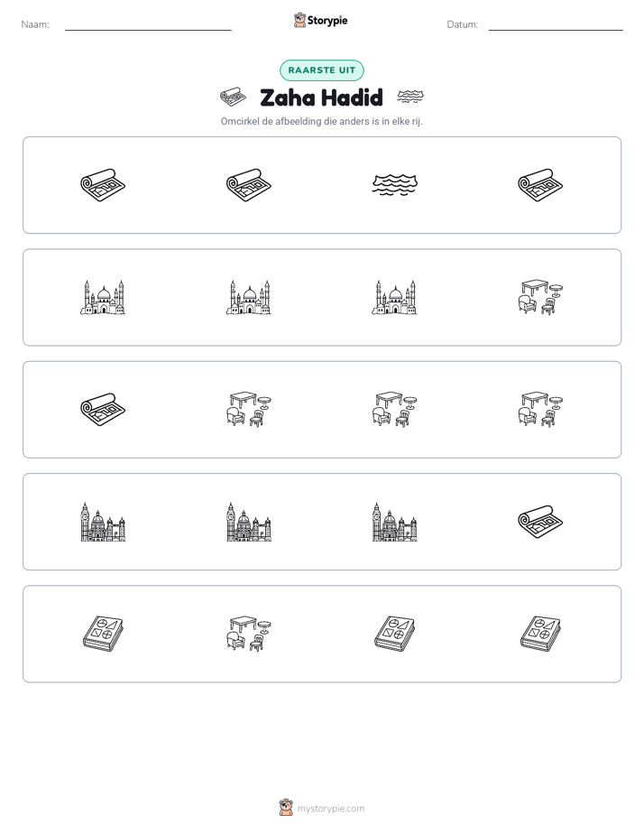Click the first Big Ben building image

tap(103, 522)
